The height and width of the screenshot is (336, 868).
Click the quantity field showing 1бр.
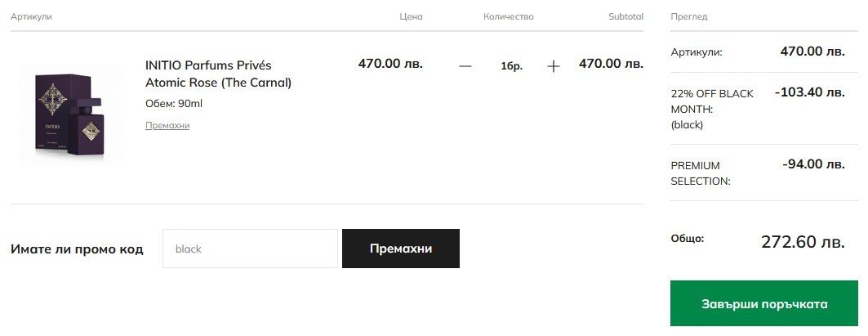511,66
